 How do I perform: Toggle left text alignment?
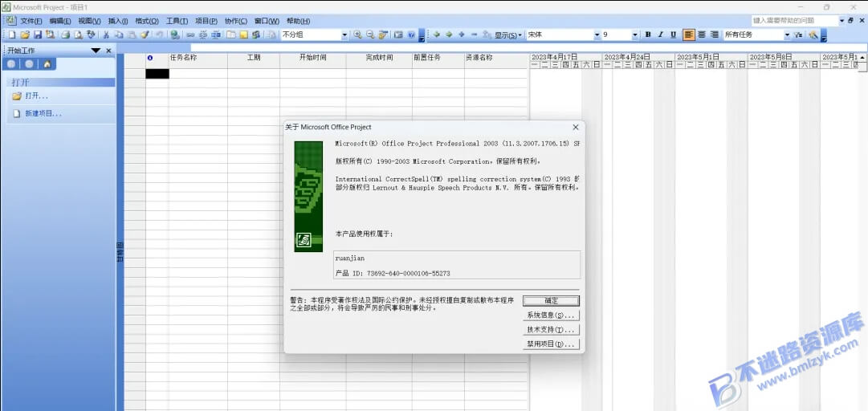(689, 35)
